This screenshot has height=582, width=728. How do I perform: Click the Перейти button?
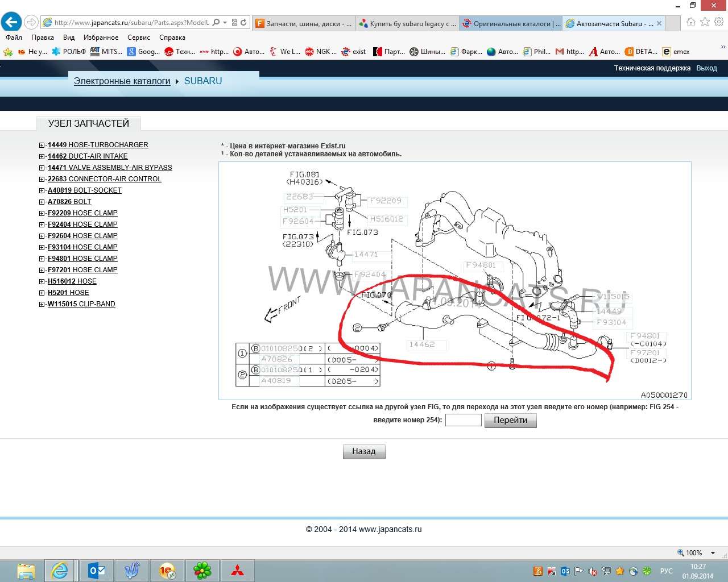[511, 420]
